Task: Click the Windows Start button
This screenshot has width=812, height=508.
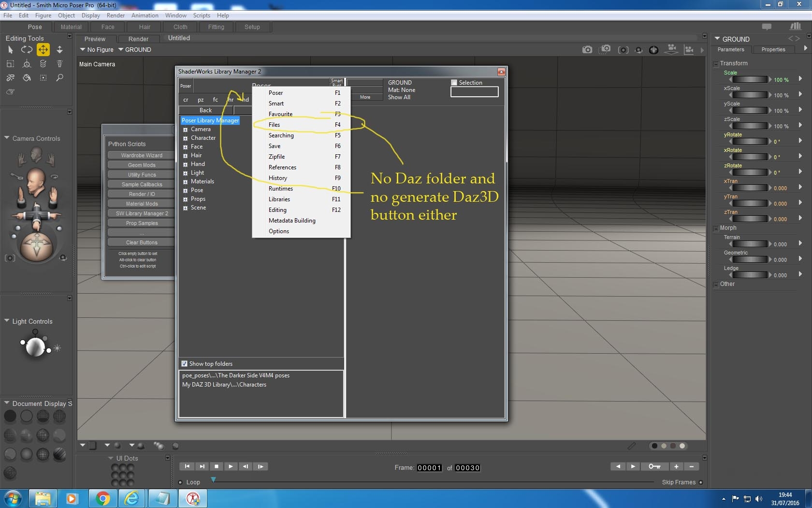Action: point(13,498)
